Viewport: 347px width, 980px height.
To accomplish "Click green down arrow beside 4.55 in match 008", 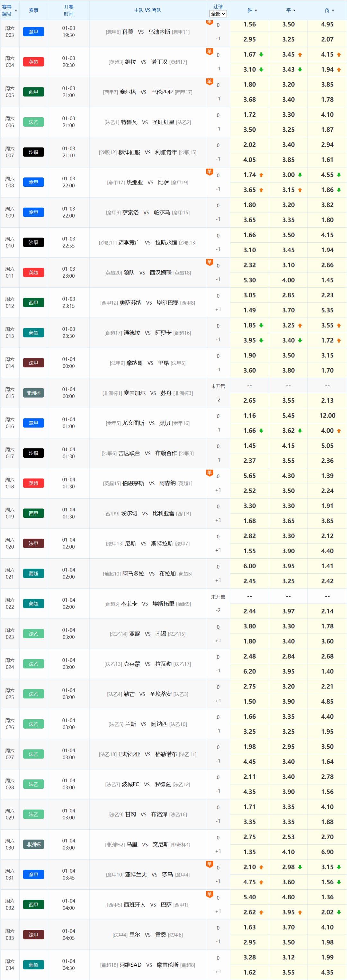I will coord(339,175).
